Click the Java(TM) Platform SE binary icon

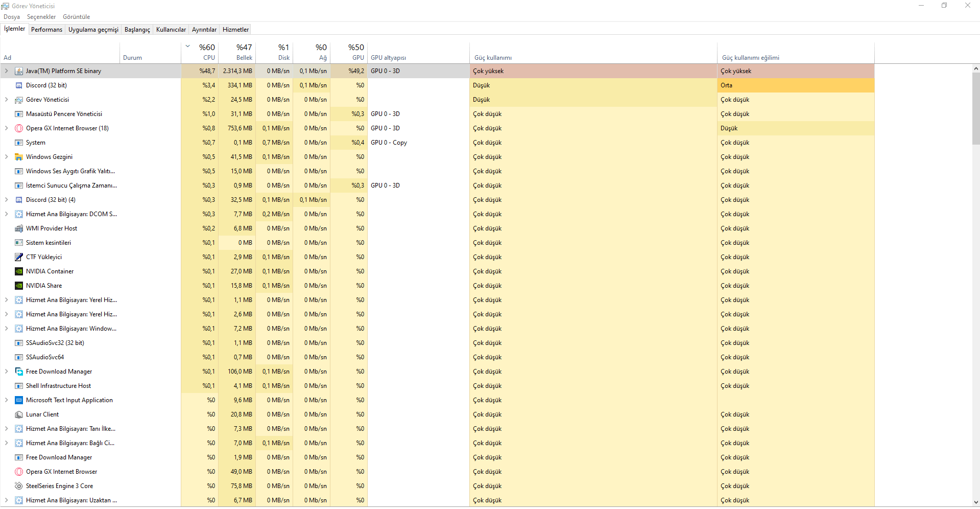19,71
